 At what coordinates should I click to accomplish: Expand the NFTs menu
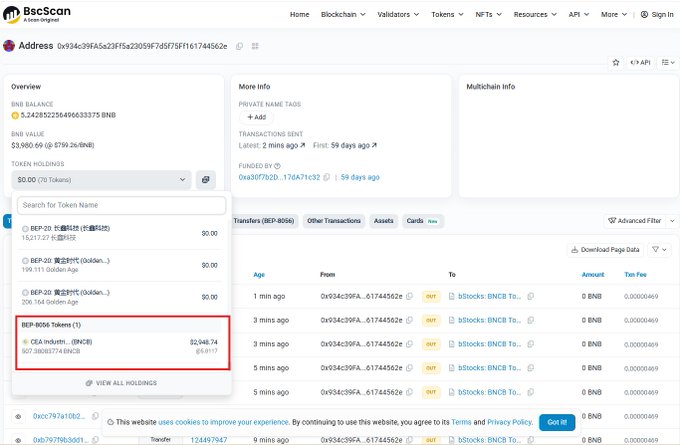488,14
